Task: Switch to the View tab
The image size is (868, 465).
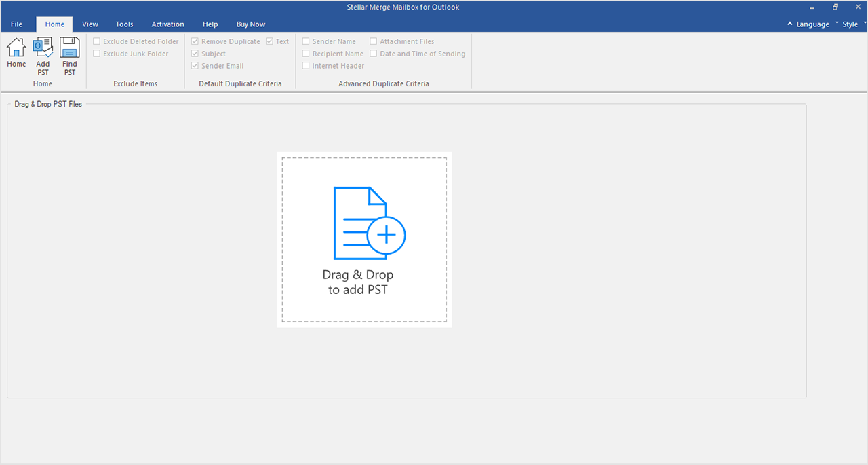Action: click(x=90, y=24)
